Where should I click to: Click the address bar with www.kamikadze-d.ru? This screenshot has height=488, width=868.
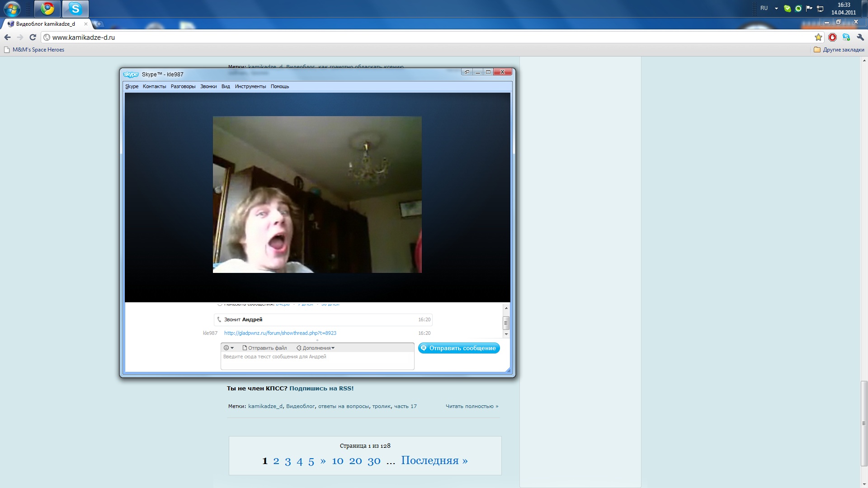tap(427, 38)
